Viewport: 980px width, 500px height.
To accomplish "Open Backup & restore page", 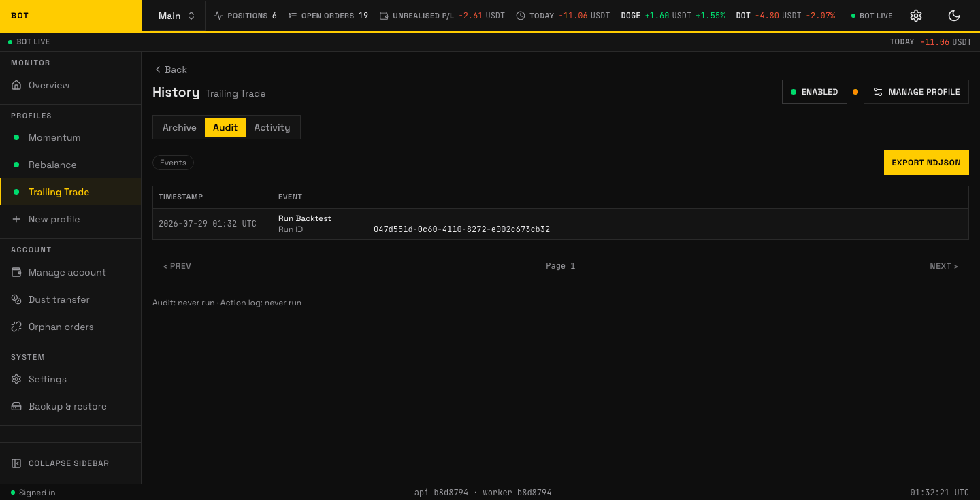I will click(71, 406).
